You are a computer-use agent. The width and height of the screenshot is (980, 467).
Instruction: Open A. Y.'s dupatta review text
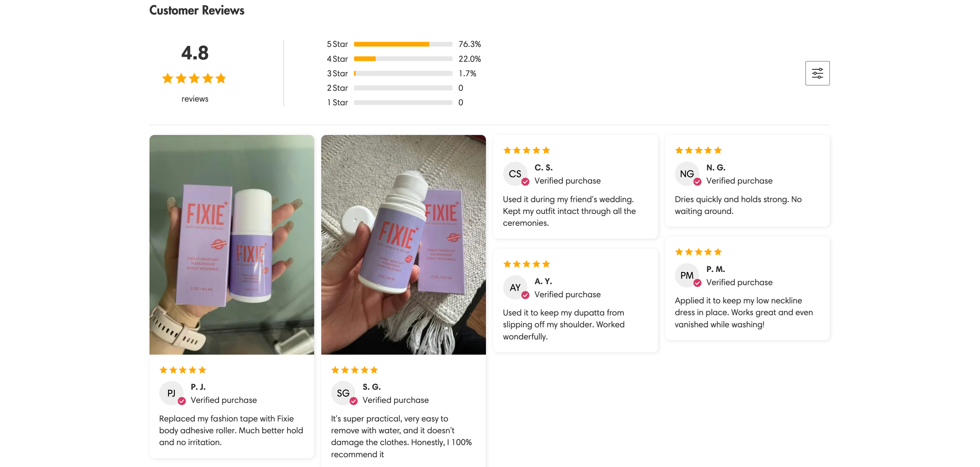click(564, 324)
